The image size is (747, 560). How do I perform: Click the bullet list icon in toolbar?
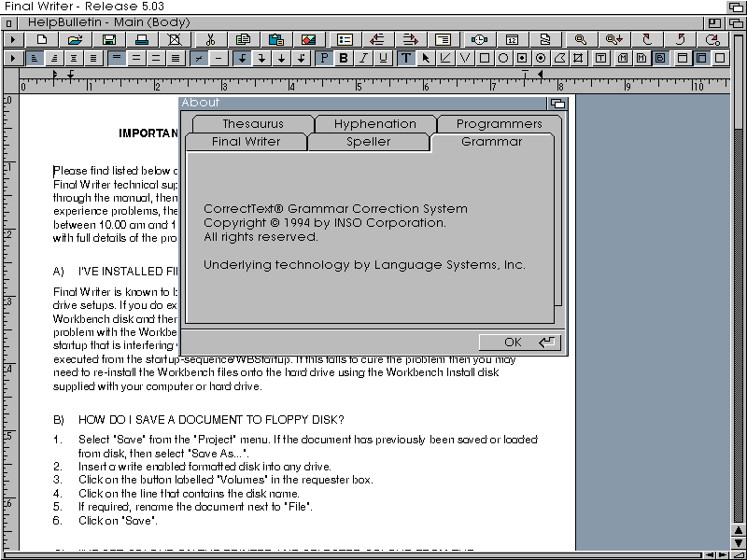345,39
